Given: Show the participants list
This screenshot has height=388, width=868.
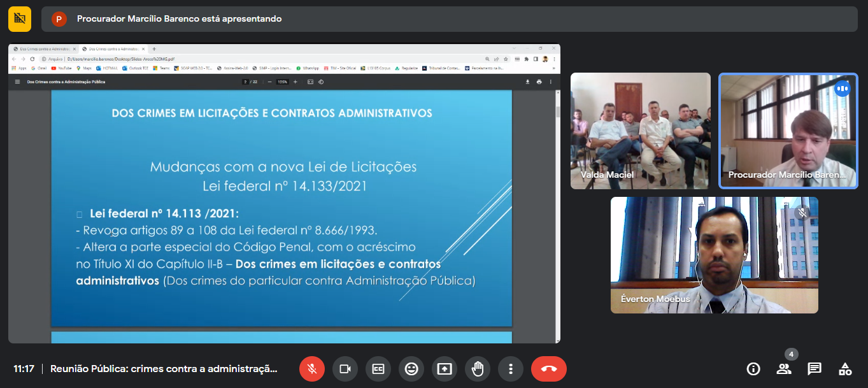Looking at the screenshot, I should pyautogui.click(x=784, y=369).
